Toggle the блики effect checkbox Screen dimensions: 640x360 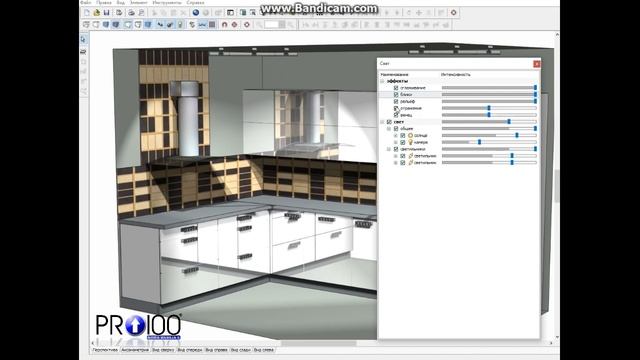click(x=396, y=95)
